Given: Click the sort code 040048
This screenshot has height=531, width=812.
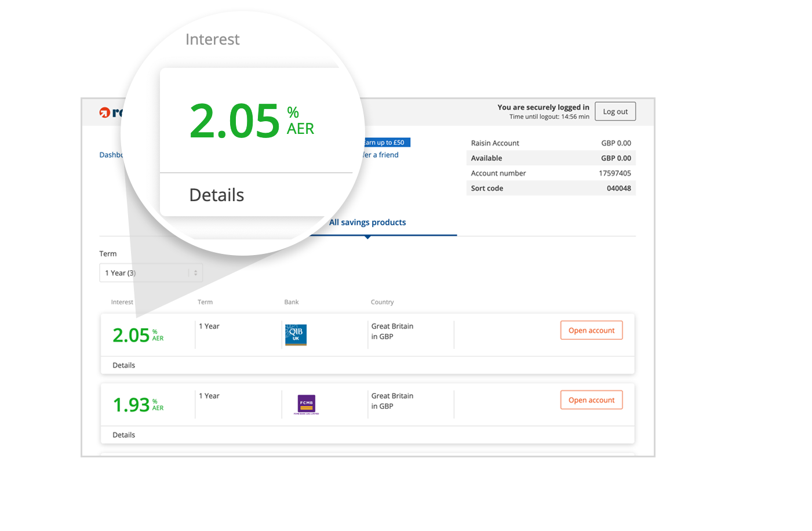Looking at the screenshot, I should 618,188.
